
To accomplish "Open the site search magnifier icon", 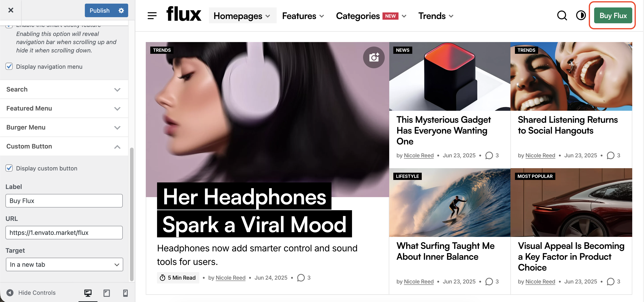I will click(x=562, y=16).
